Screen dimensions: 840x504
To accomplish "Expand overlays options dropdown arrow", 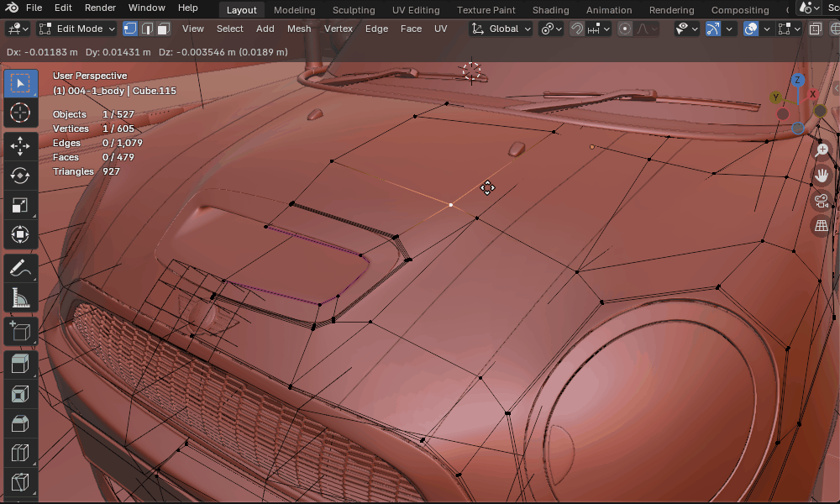I will click(x=767, y=29).
